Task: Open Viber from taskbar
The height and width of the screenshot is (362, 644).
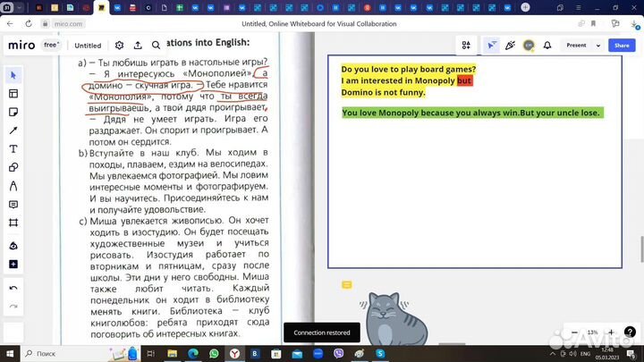Action: point(339,353)
